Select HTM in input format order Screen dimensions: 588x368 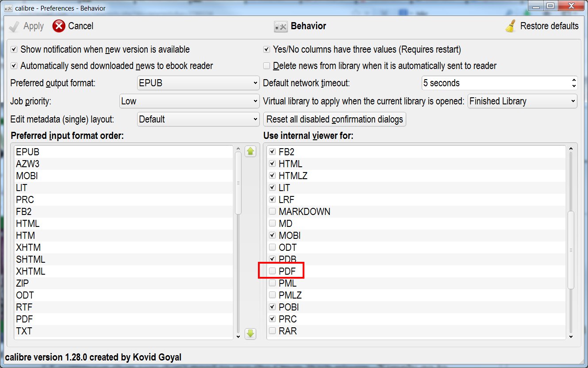[x=123, y=235]
